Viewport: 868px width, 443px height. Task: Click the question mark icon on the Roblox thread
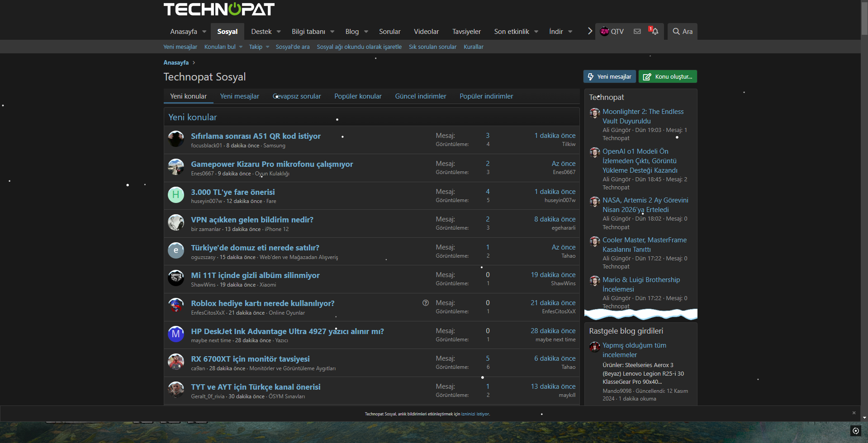[426, 303]
